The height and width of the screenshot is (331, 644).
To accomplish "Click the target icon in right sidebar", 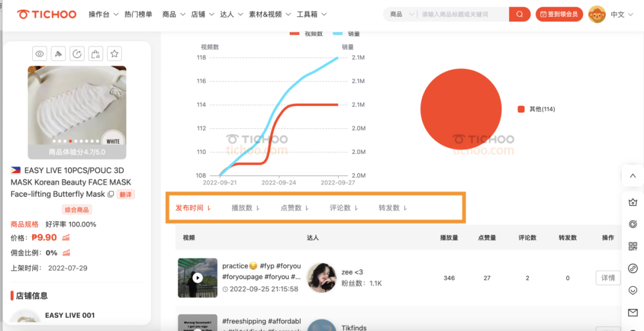I will (633, 224).
